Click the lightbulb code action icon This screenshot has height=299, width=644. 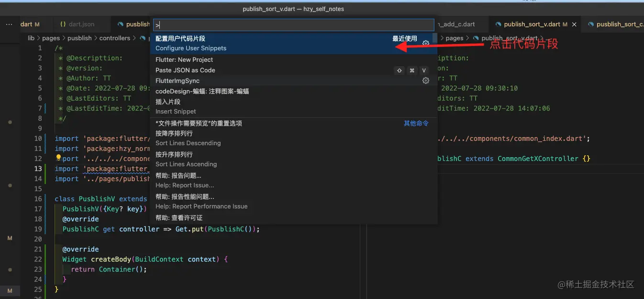[x=58, y=158]
